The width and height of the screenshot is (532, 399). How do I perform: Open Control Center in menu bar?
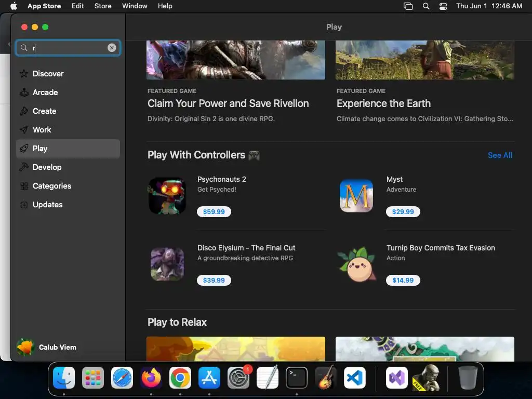(x=443, y=6)
